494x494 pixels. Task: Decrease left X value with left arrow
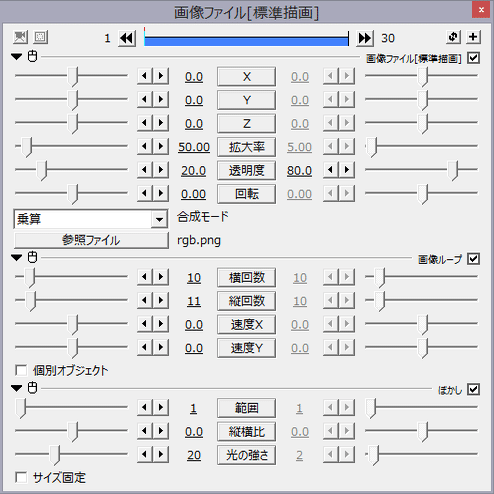(145, 76)
